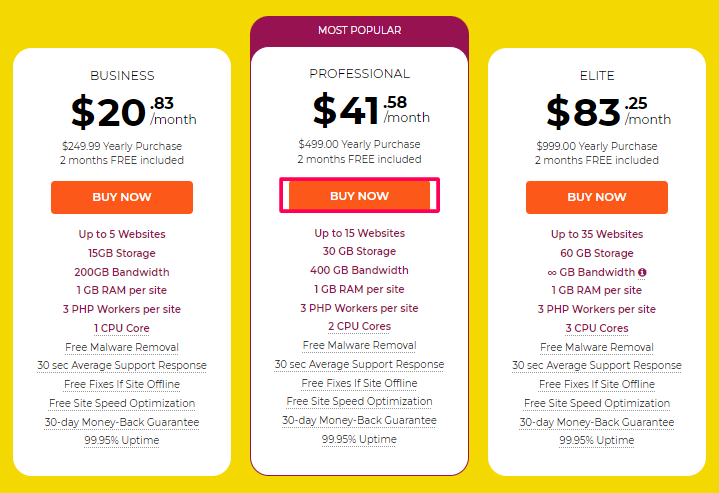Click Business plan Free Malware Removal
The image size is (719, 493).
122,347
